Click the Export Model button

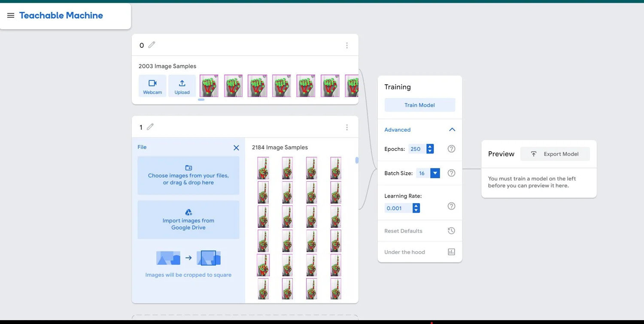(555, 154)
